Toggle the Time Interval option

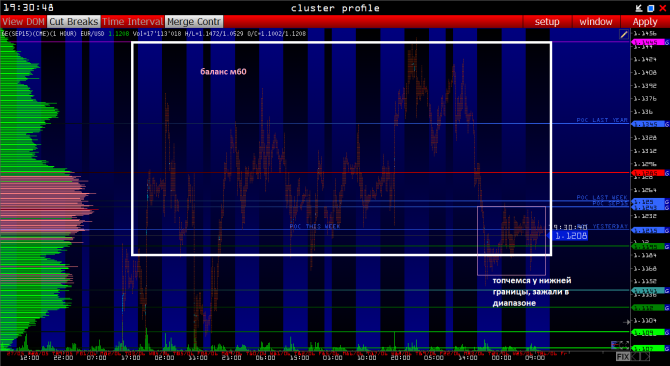pyautogui.click(x=132, y=22)
